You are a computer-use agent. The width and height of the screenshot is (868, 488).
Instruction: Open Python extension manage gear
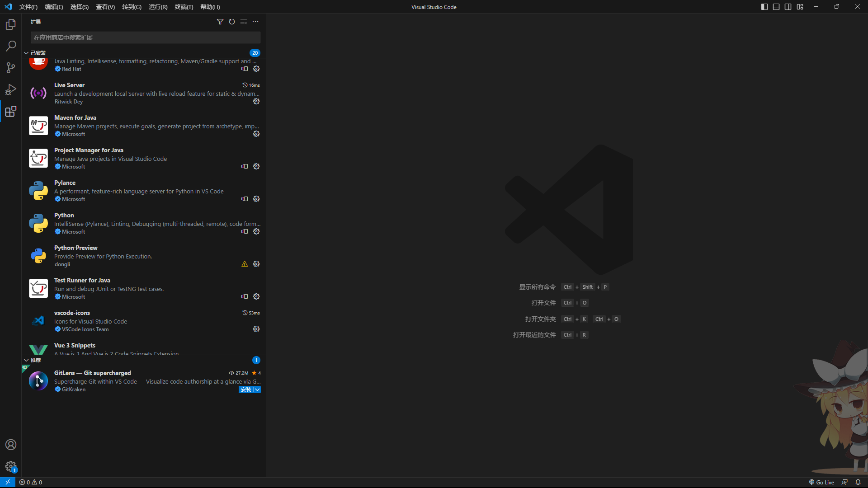(x=256, y=231)
